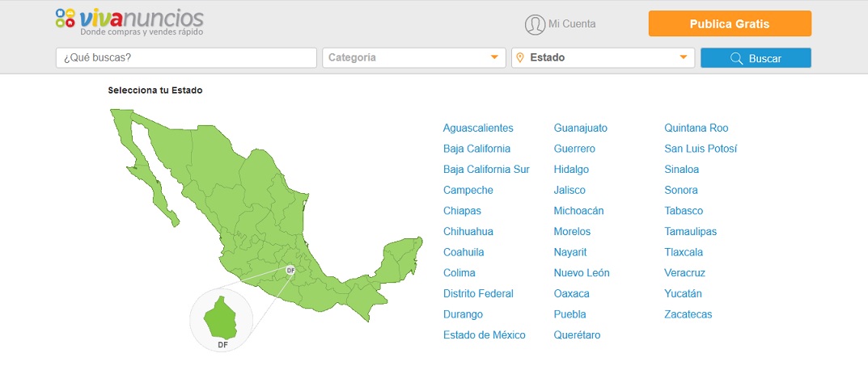Image resolution: width=868 pixels, height=366 pixels.
Task: Choose Tamaulipas state link
Action: tap(690, 232)
